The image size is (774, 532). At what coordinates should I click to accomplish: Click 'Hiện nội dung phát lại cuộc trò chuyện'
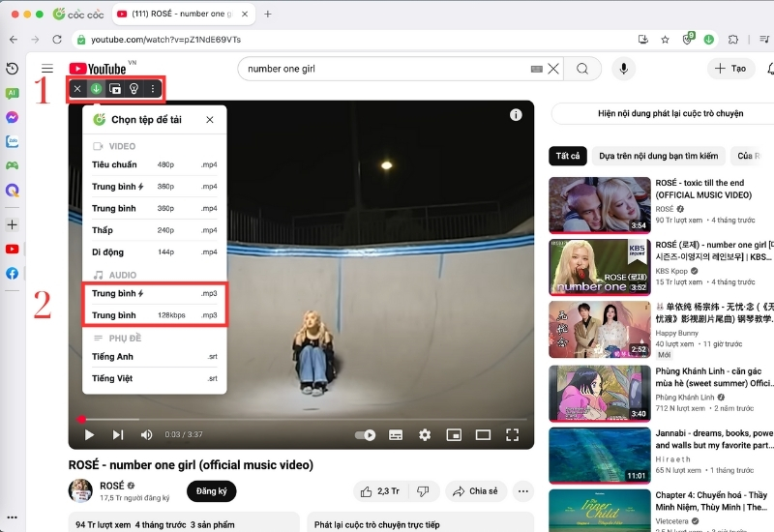point(670,113)
